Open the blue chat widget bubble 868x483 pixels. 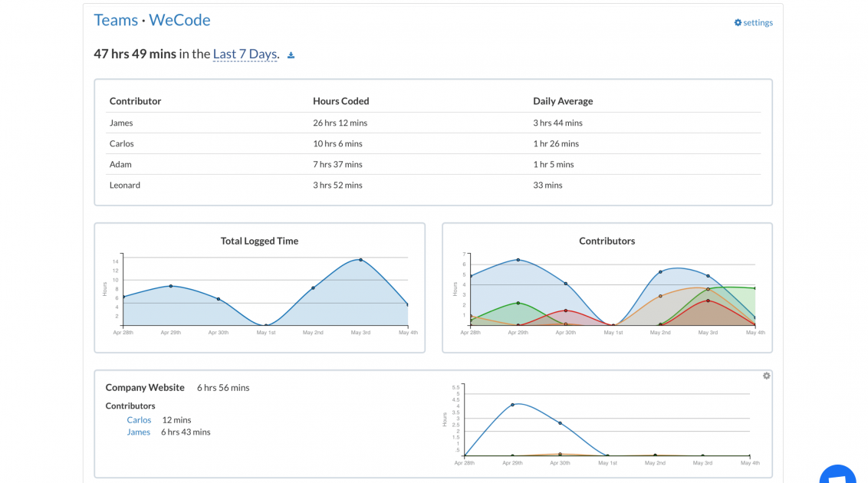837,474
